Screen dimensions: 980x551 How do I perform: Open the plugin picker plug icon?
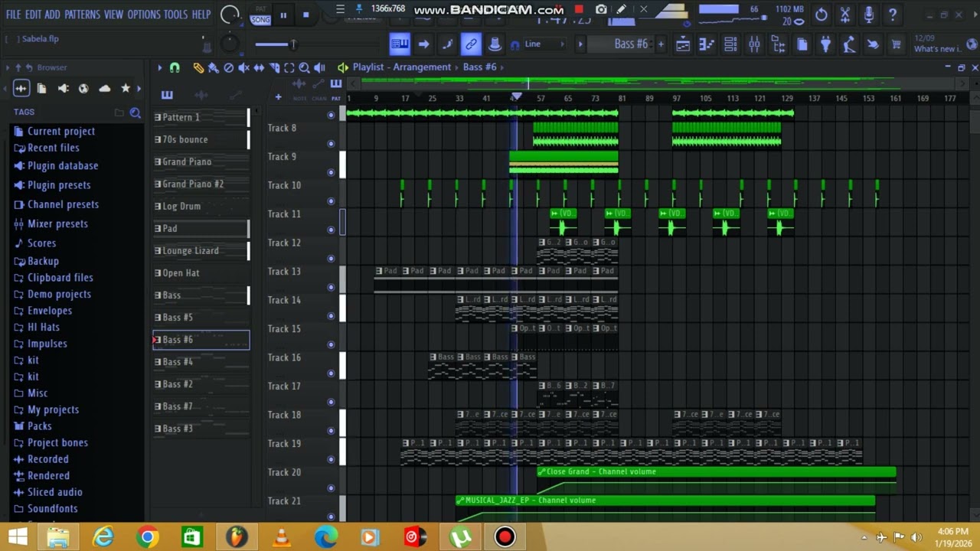click(825, 44)
